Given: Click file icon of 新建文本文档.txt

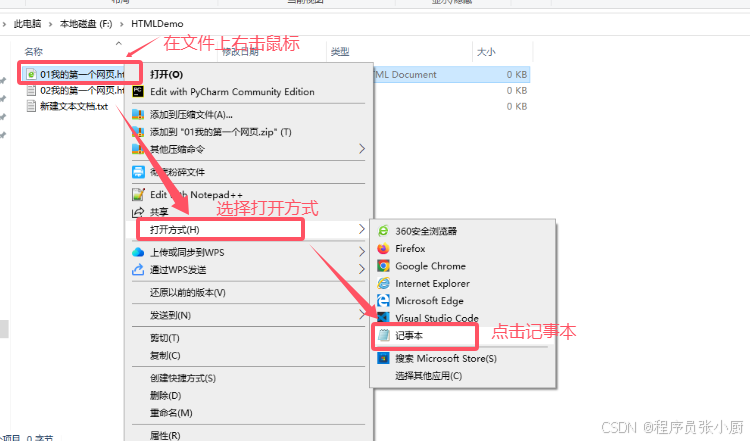Looking at the screenshot, I should point(31,106).
